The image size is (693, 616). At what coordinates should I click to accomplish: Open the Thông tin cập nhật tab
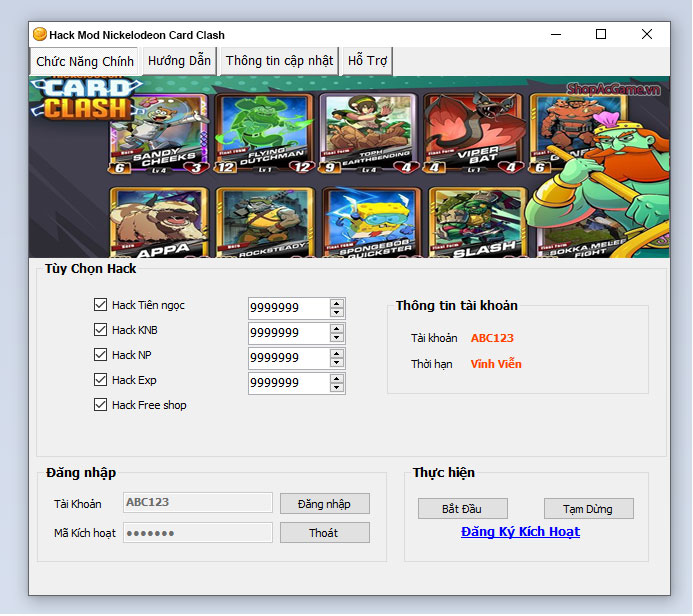[279, 61]
